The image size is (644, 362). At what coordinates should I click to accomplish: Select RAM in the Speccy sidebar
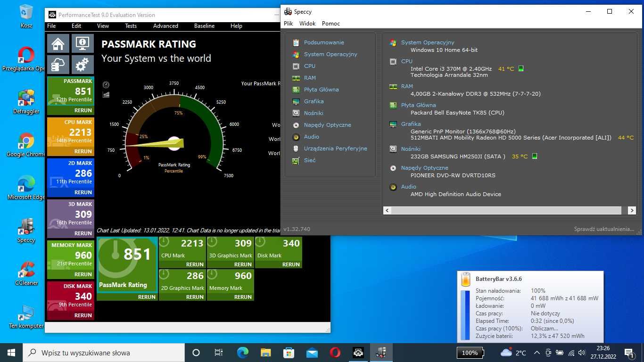point(310,78)
